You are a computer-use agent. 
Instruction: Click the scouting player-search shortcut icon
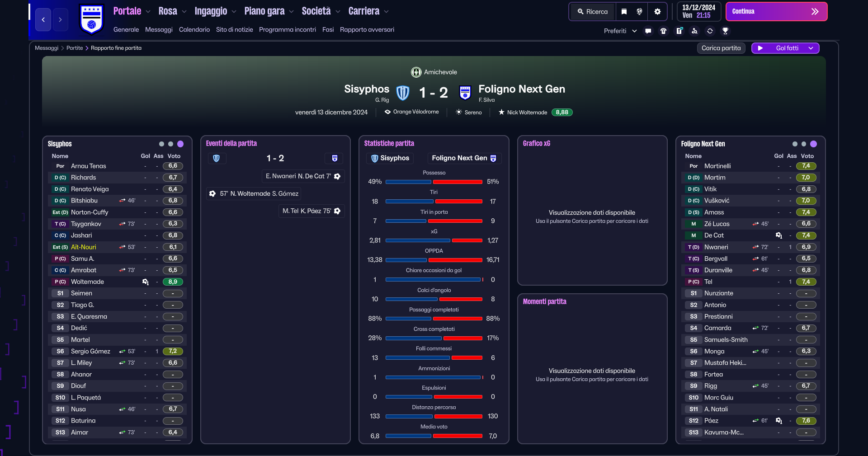tap(694, 31)
